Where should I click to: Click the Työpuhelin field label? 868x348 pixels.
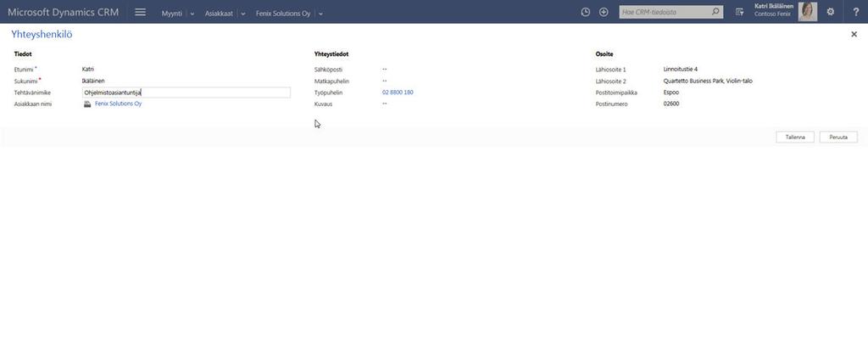328,93
